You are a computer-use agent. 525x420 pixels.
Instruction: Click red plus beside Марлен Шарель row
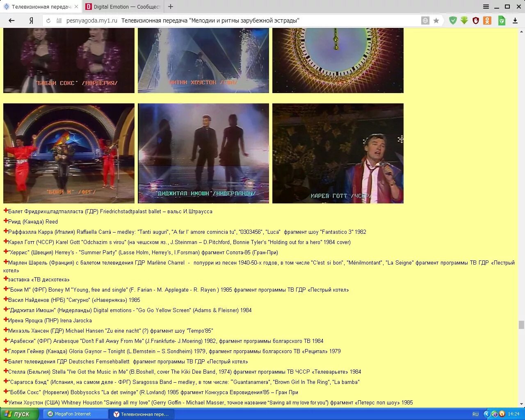pyautogui.click(x=6, y=262)
